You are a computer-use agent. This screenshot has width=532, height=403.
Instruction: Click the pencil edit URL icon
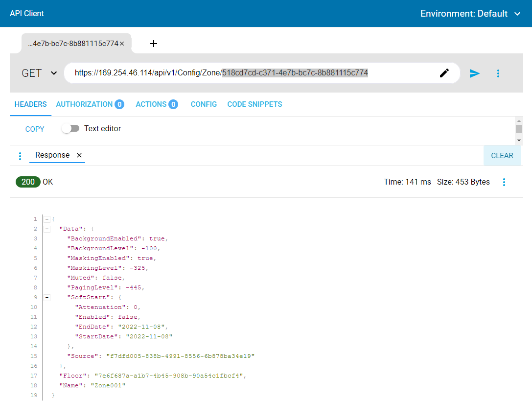tap(444, 73)
